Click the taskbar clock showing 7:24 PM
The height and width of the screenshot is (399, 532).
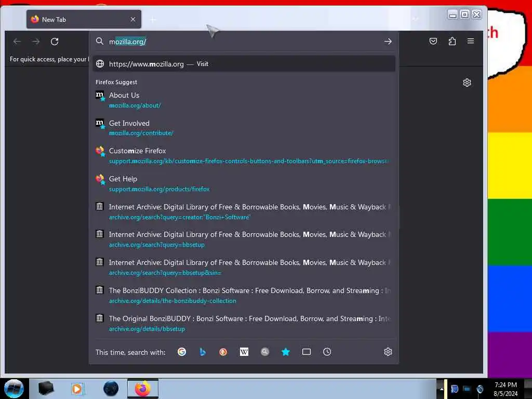click(x=506, y=389)
